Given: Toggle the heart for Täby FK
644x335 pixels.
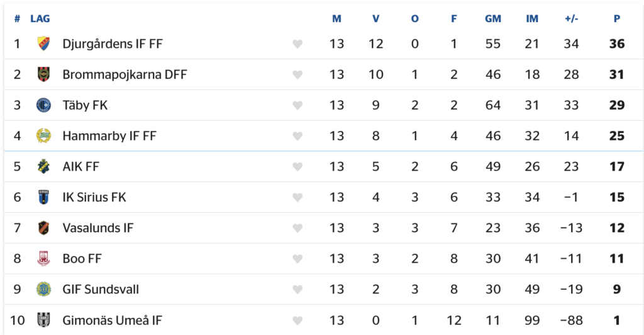Looking at the screenshot, I should click(x=297, y=106).
